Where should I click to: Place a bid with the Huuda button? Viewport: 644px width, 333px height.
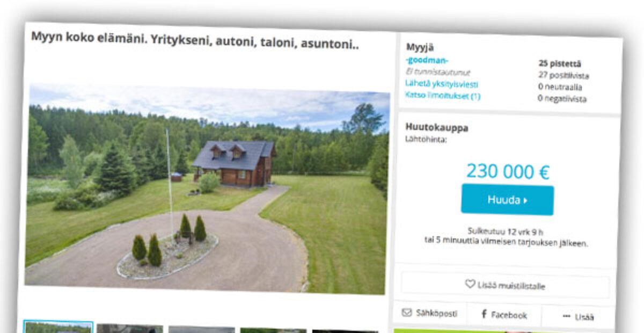point(507,200)
